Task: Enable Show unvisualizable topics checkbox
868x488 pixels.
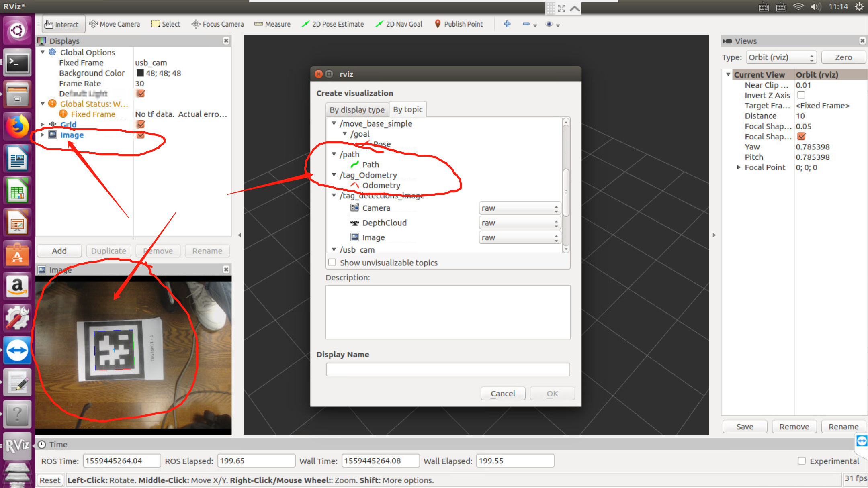Action: click(x=332, y=263)
